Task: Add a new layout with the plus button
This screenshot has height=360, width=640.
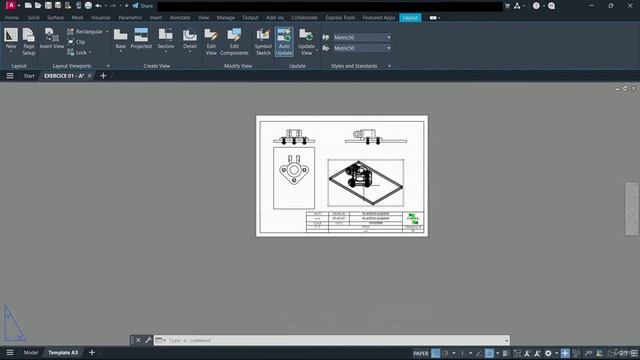Action: 92,353
